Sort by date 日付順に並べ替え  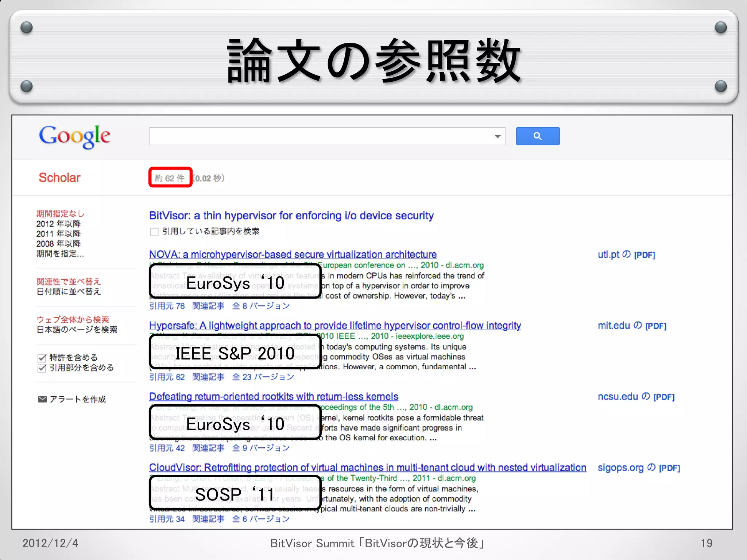point(69,291)
